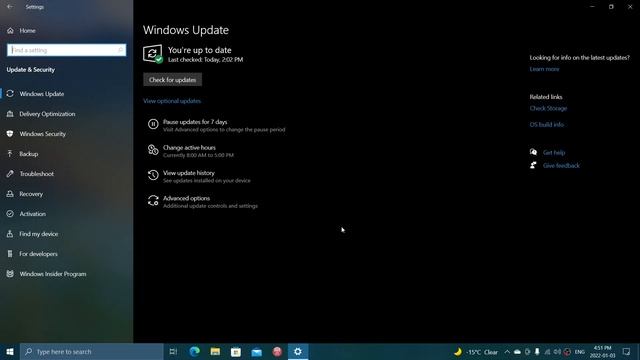Open the weather widget showing -15°C Clear
Image resolution: width=640 pixels, height=360 pixels.
point(476,352)
